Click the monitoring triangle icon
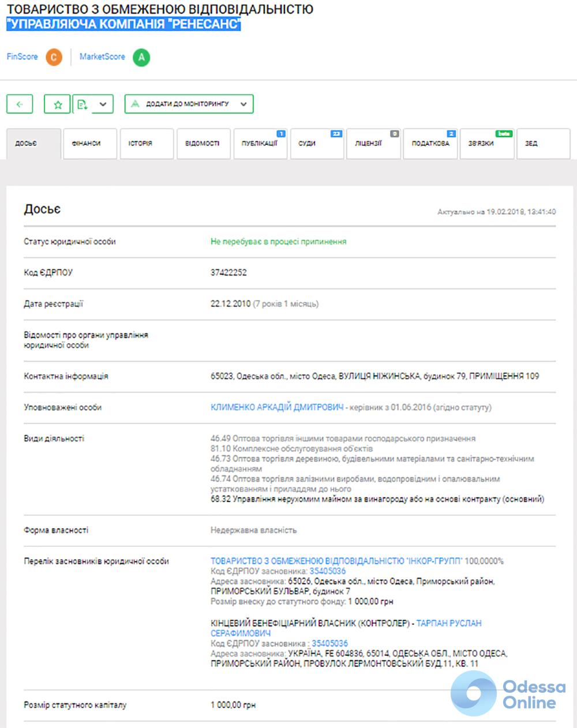Screen dimensions: 577x728 pos(136,104)
